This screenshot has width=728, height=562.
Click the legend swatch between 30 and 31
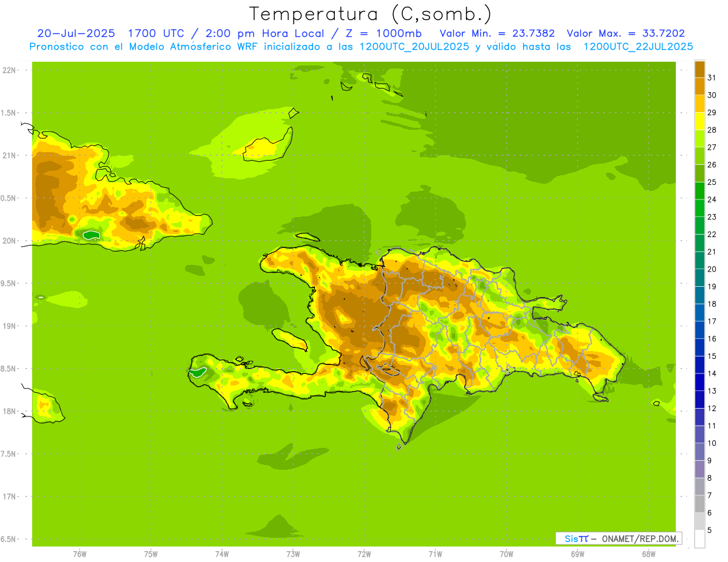point(699,87)
